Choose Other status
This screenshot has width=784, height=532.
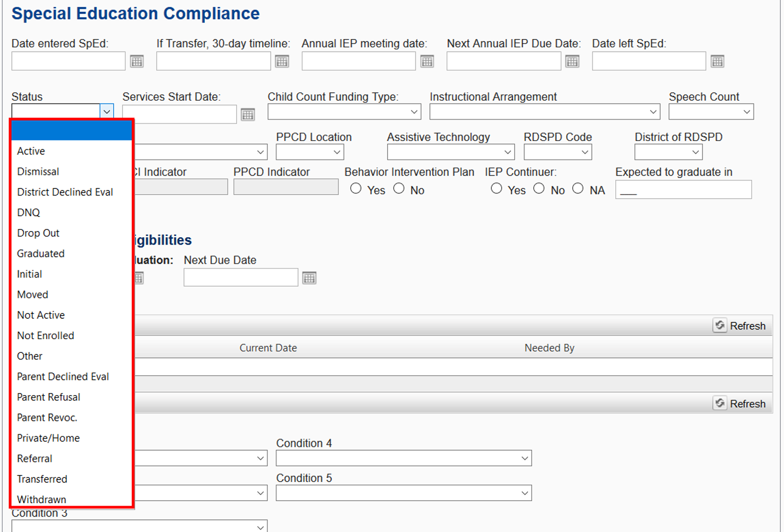click(72, 356)
